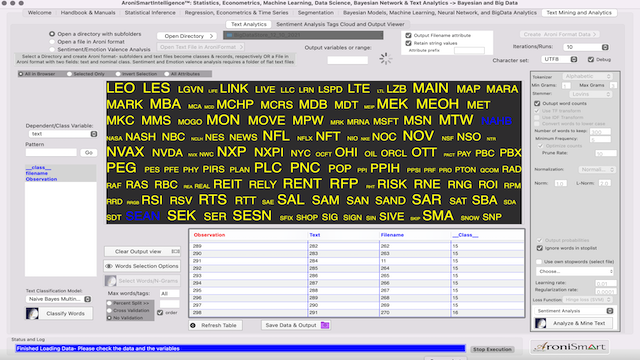Viewport: 640px width, 360px height.
Task: Click the loading spinner indicator
Action: (385, 59)
